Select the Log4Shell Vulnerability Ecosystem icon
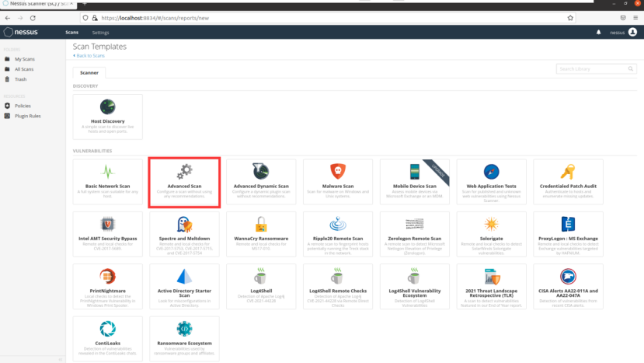 tap(414, 276)
